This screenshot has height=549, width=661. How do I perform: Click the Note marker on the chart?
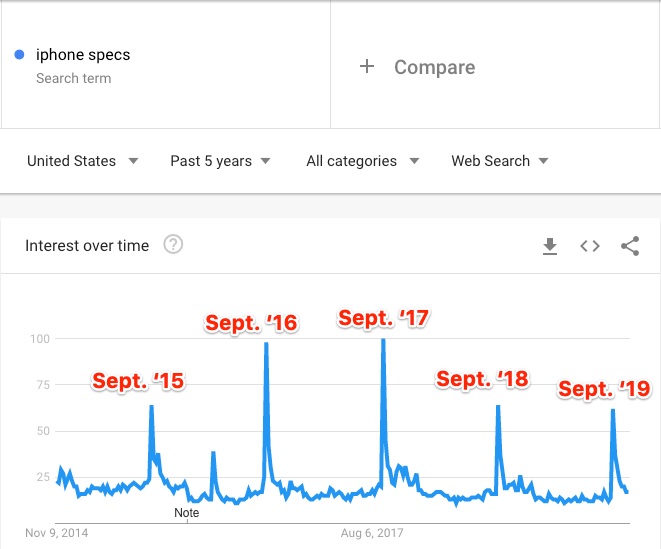click(187, 513)
